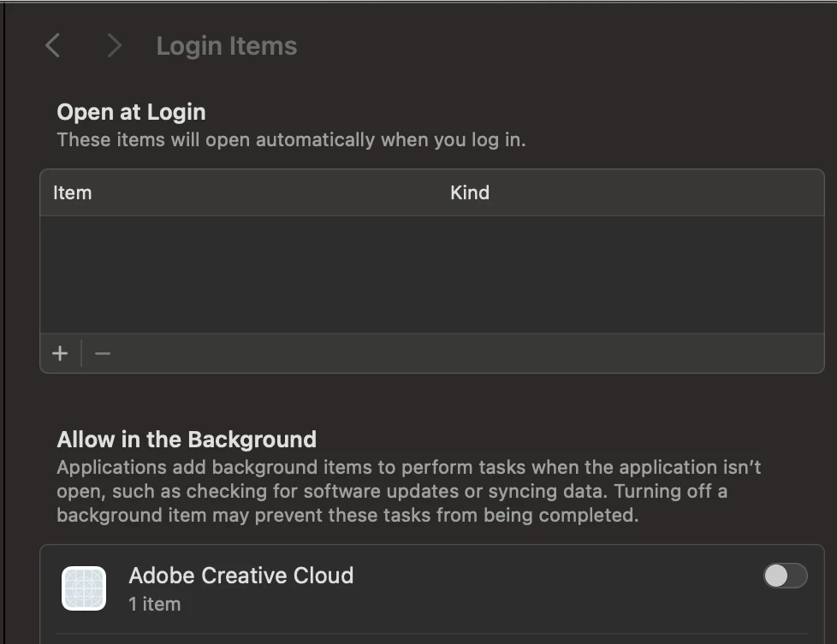837x644 pixels.
Task: Go forward using the right chevron
Action: pyautogui.click(x=114, y=45)
